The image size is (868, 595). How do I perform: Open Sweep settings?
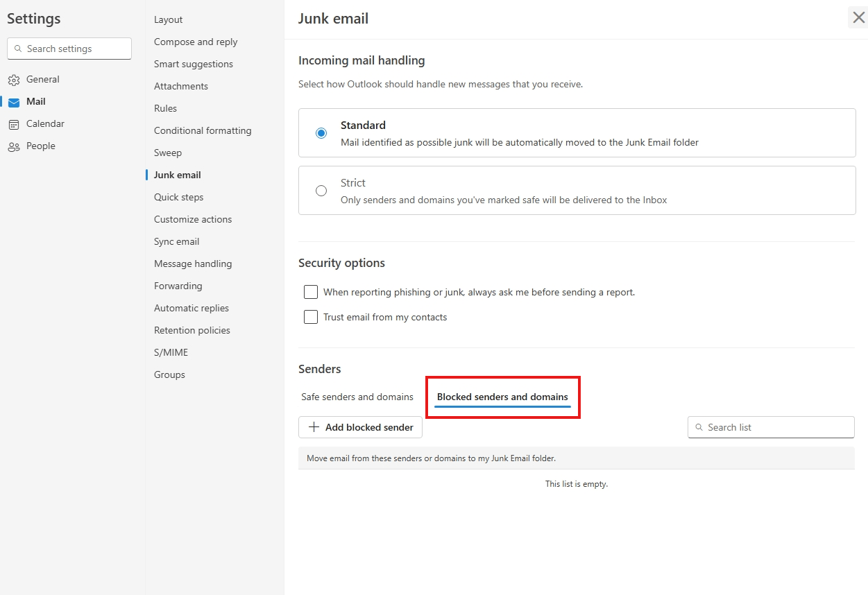(x=168, y=153)
